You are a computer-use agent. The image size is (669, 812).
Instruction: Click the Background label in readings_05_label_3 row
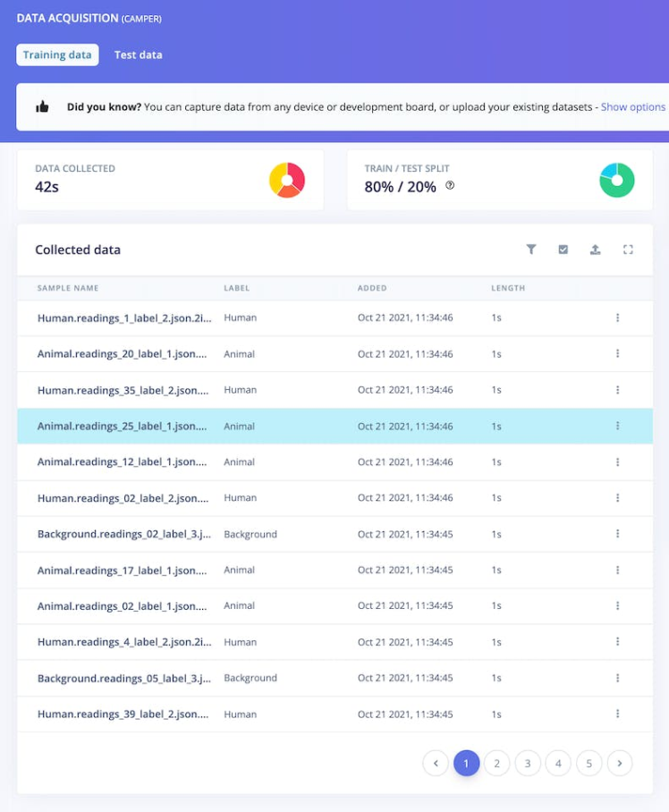pyautogui.click(x=250, y=679)
